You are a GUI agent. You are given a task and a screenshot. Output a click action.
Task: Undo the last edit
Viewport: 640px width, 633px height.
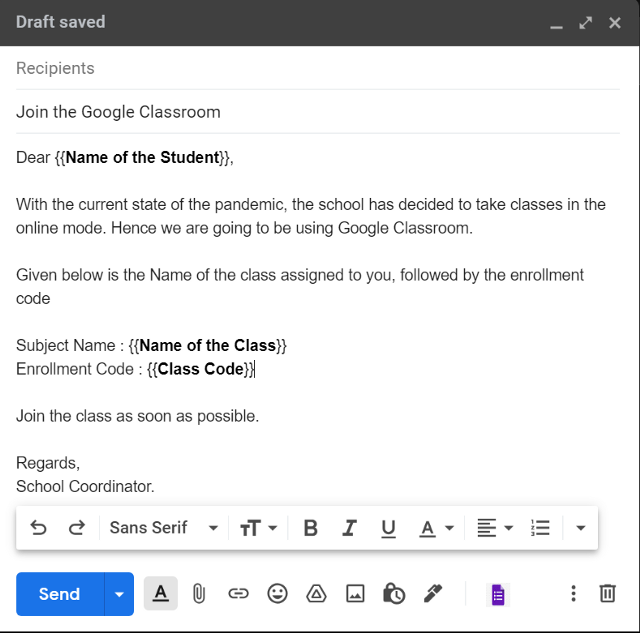point(38,528)
